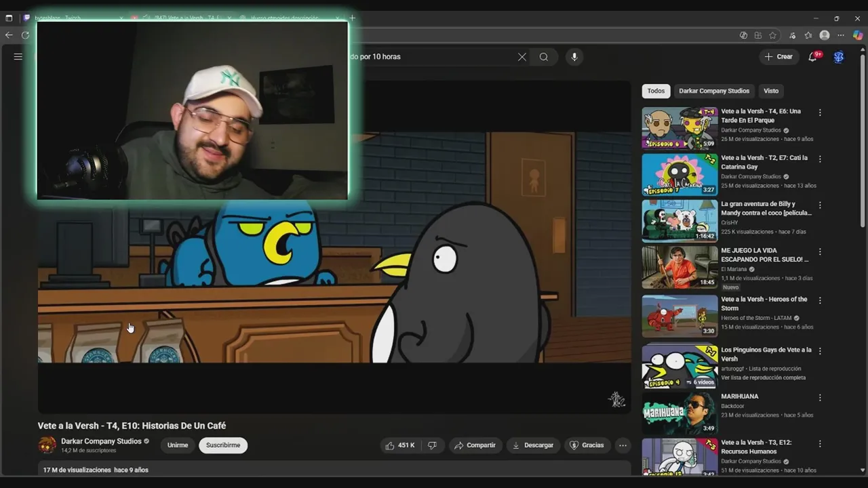Click the El Mariana channel name
The image size is (868, 488).
pos(734,269)
